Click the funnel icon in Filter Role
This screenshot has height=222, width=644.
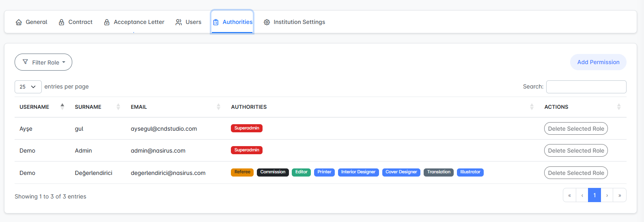(25, 62)
